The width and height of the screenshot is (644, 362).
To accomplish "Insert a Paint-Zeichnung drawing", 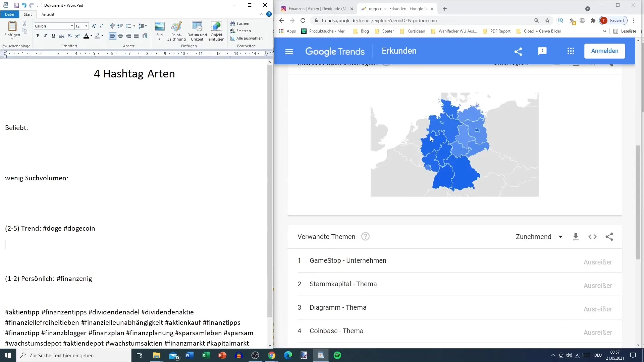I will [176, 31].
